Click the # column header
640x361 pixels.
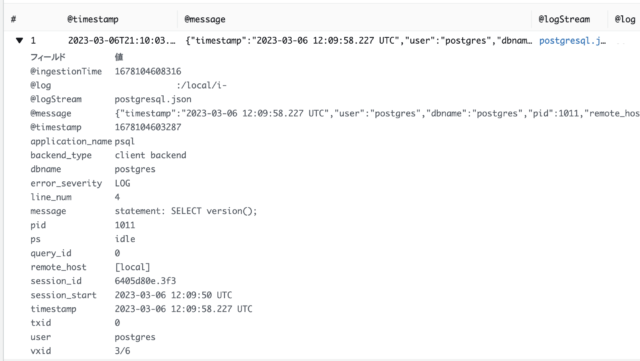(x=13, y=19)
